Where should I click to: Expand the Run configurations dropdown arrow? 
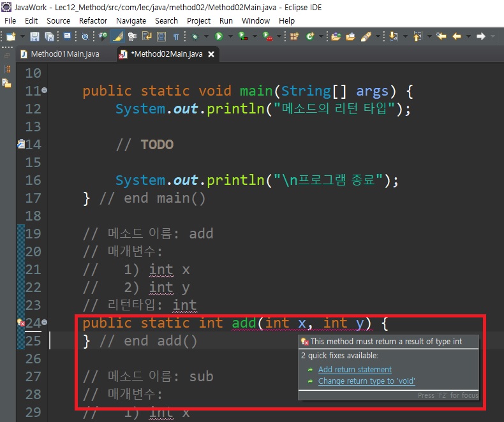(x=230, y=36)
